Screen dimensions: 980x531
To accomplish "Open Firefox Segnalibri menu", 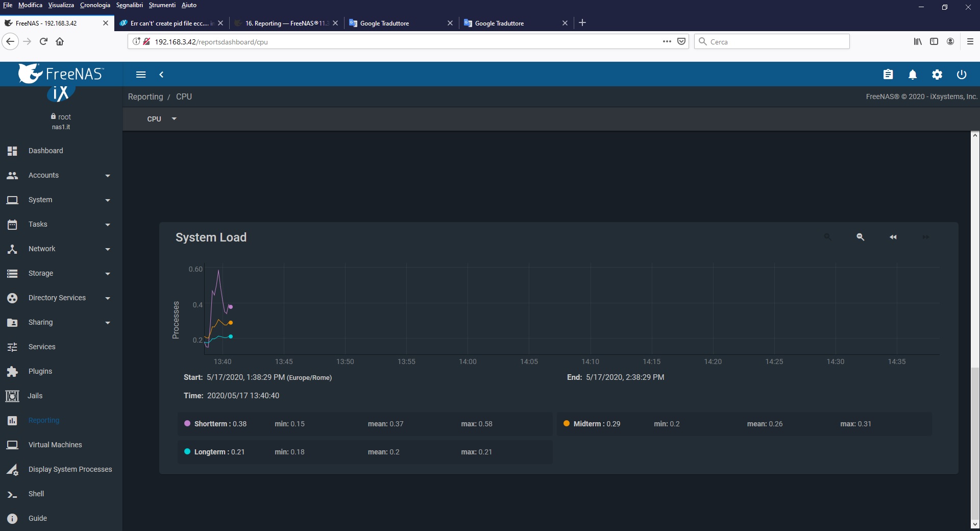I will pos(130,5).
